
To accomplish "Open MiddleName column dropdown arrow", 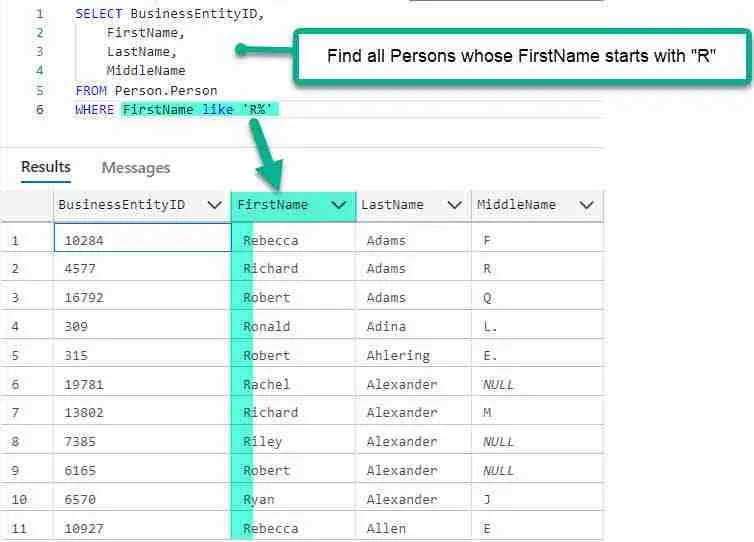I will click(586, 205).
